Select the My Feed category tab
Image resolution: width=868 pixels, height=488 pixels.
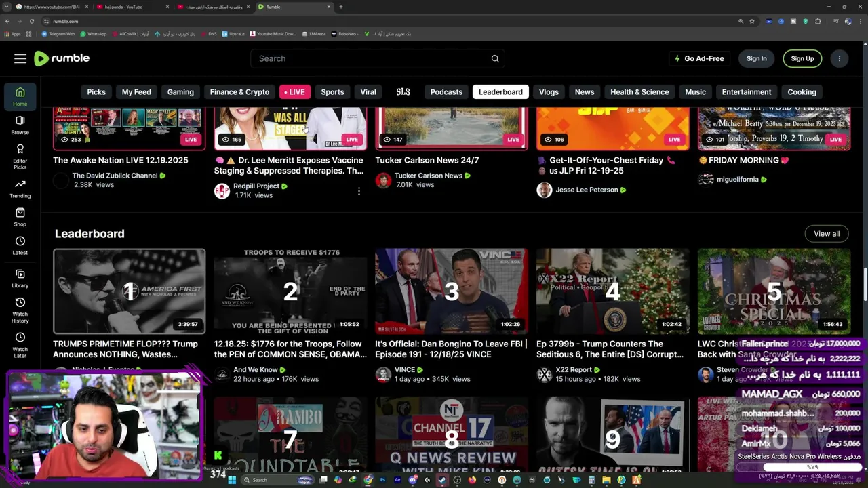(x=136, y=92)
